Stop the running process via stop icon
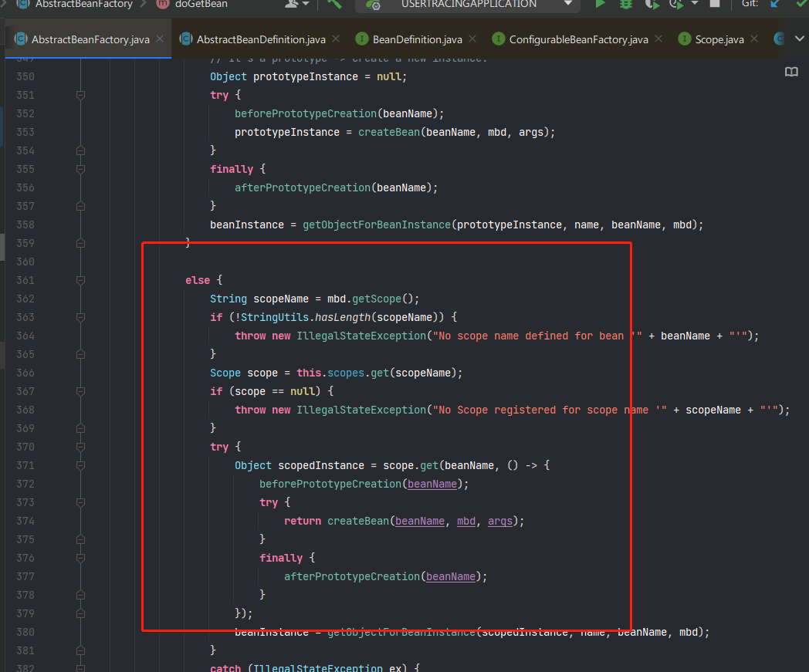The image size is (809, 672). click(715, 4)
